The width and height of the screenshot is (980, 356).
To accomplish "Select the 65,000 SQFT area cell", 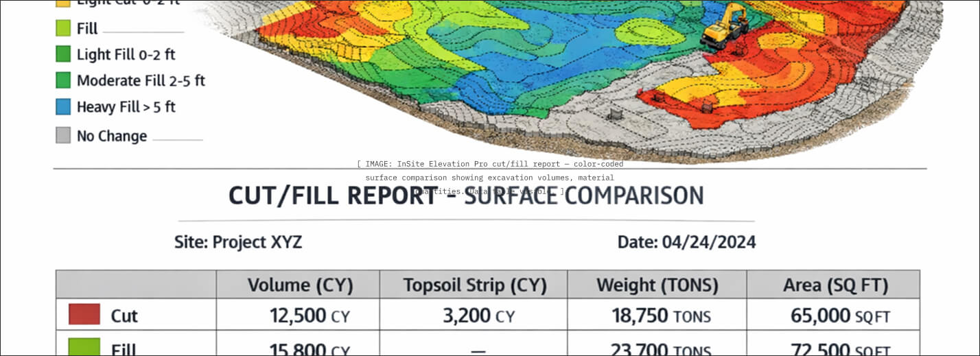I will point(840,316).
